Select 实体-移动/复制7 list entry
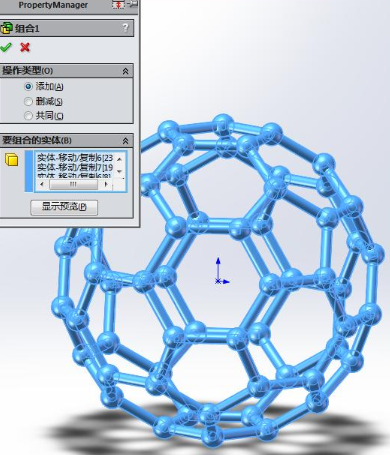 pyautogui.click(x=75, y=167)
